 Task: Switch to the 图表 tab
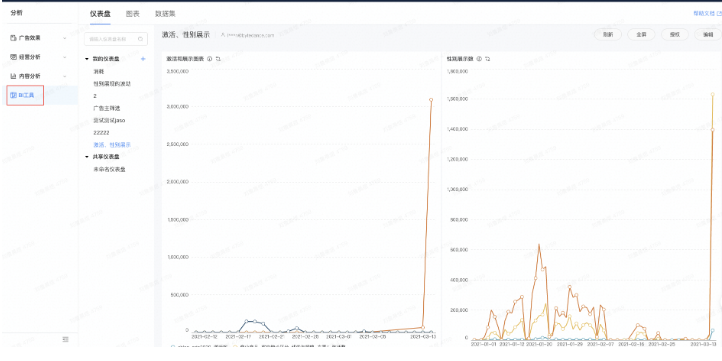(x=133, y=14)
